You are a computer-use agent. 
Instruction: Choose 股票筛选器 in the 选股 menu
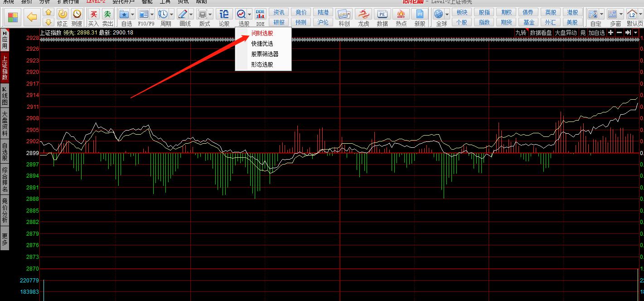pyautogui.click(x=265, y=54)
